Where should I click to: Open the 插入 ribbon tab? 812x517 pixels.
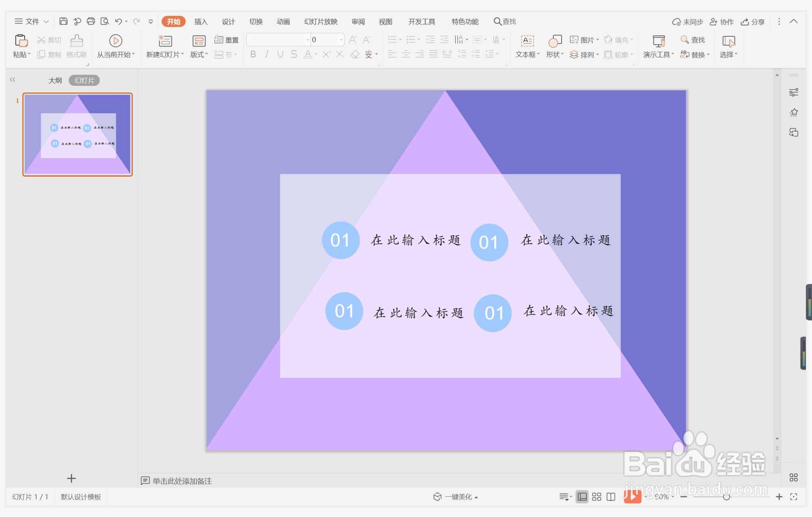click(x=201, y=22)
